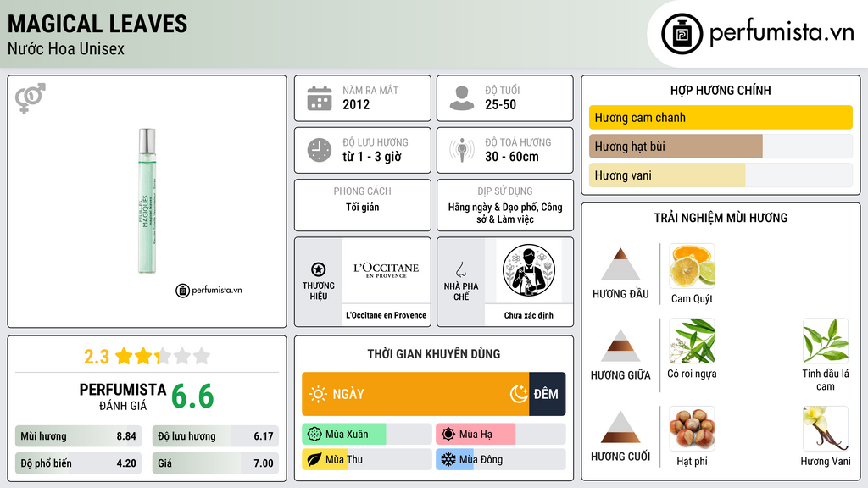Click the L'Occitane en Provence brand logo
This screenshot has height=488, width=868.
pyautogui.click(x=387, y=270)
